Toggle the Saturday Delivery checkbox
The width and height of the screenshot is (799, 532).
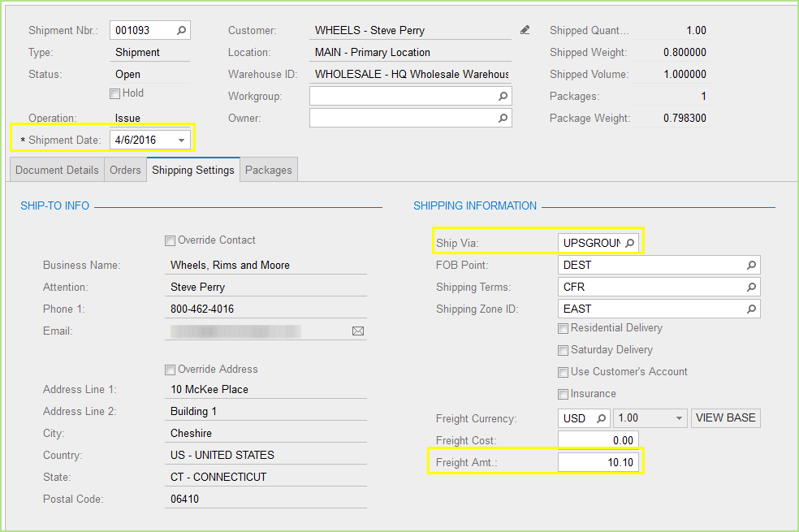[x=564, y=350]
